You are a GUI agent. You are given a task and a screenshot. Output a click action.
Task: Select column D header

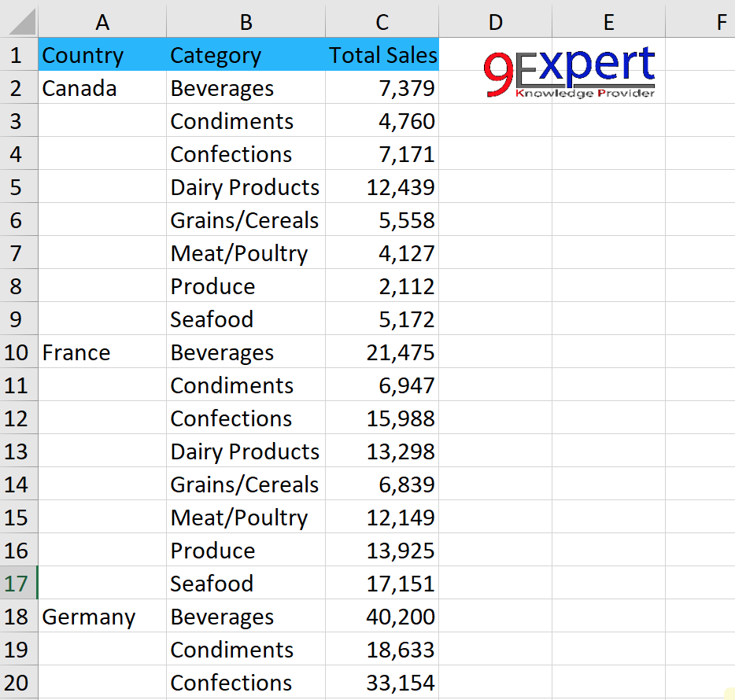(x=495, y=22)
